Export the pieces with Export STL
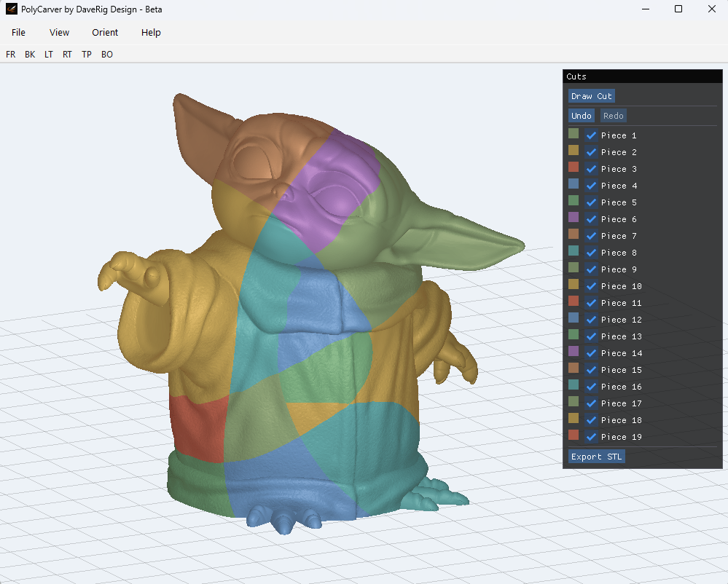Image resolution: width=728 pixels, height=584 pixels. point(597,457)
